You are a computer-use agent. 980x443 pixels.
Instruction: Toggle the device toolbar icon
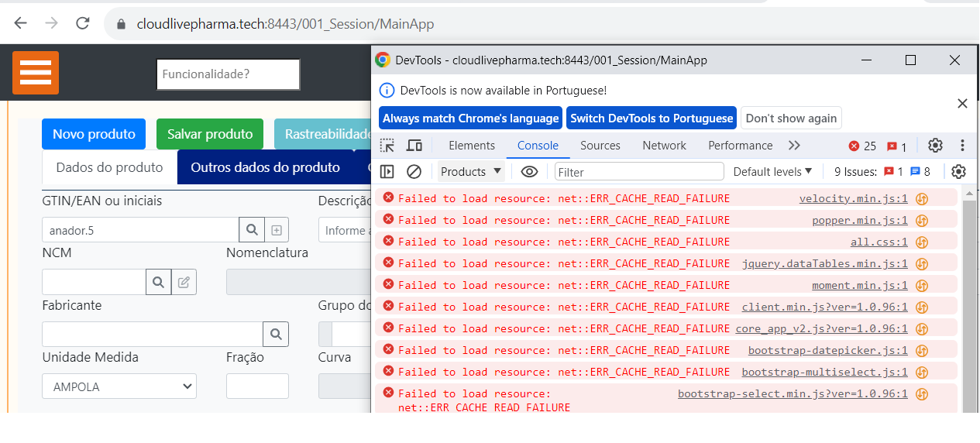pyautogui.click(x=414, y=146)
